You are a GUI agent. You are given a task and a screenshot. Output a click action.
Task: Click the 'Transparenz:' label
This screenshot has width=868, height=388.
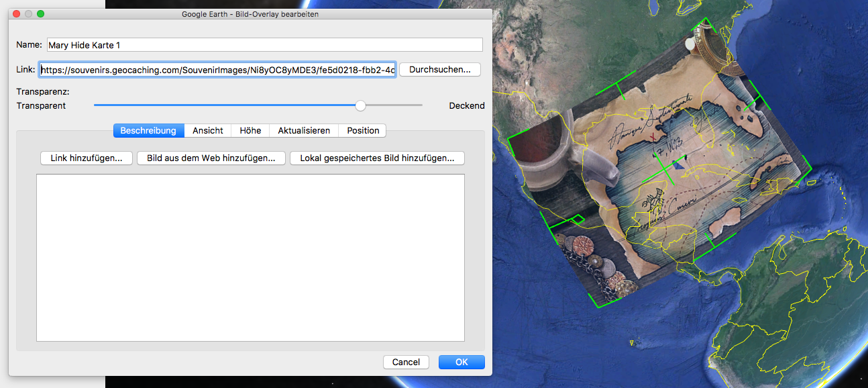tap(43, 91)
